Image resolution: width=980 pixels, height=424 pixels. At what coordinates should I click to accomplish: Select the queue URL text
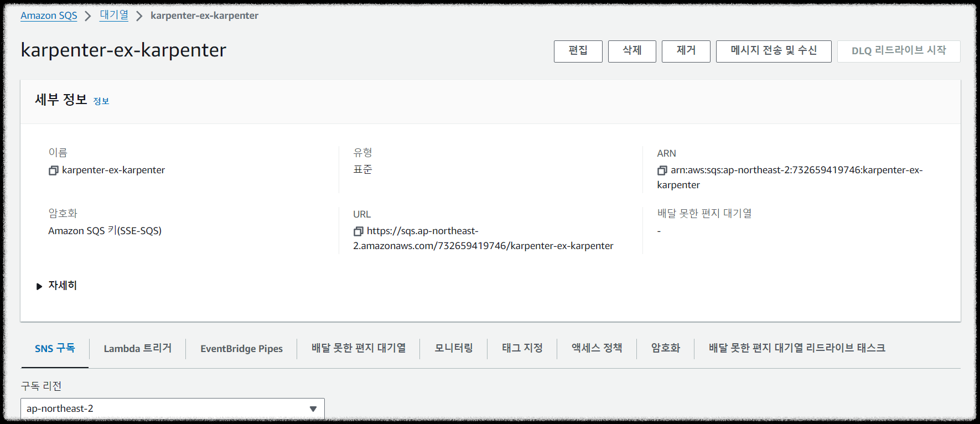484,239
